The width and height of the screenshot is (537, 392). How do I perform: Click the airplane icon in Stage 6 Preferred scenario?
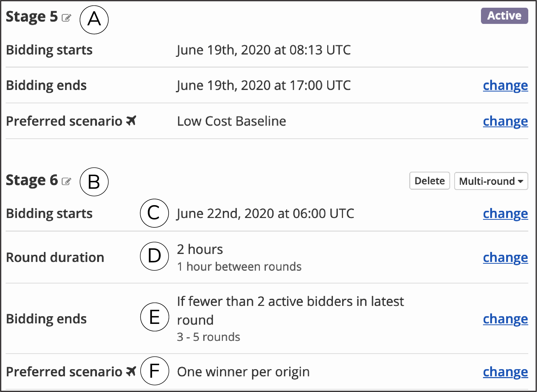pos(131,371)
